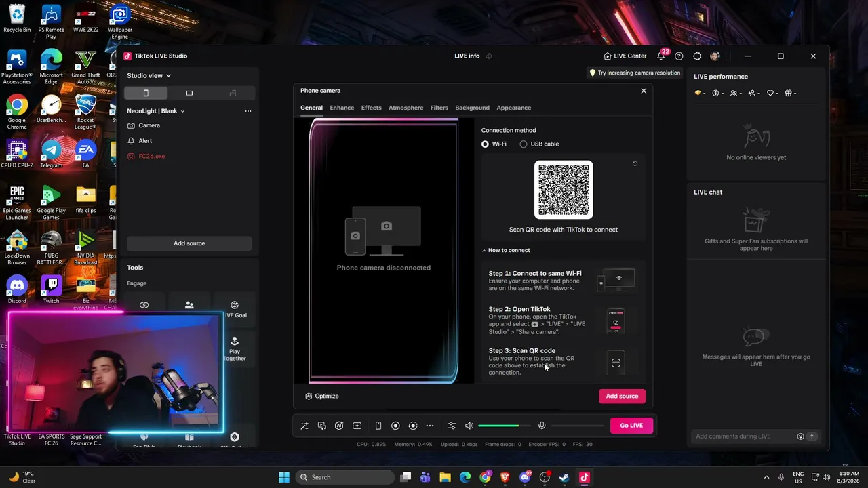This screenshot has width=868, height=488.
Task: Adjust the microphone volume slider
Action: [577, 426]
